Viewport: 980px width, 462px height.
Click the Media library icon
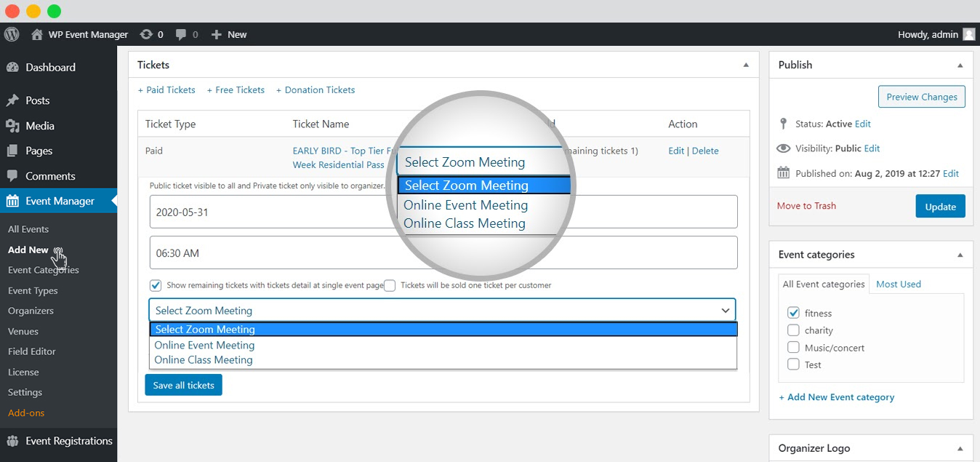[x=12, y=126]
